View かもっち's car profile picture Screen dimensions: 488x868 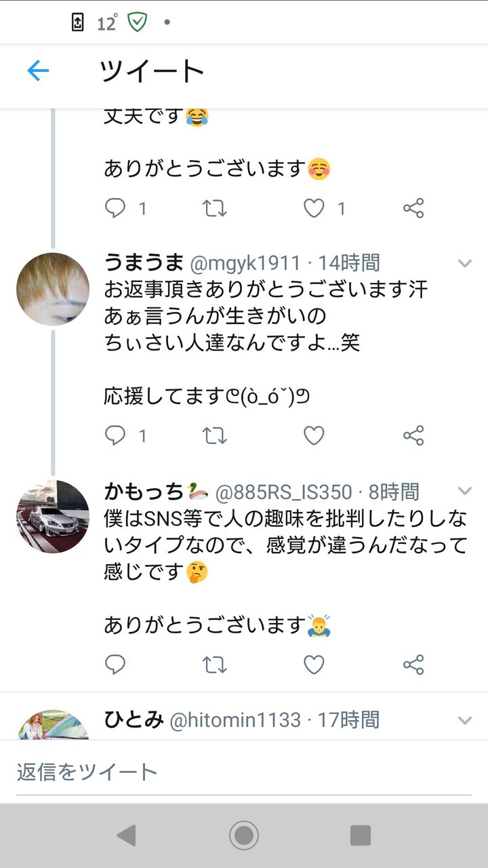point(53,517)
